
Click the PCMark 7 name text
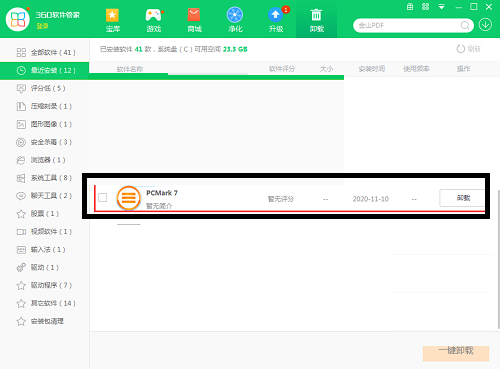[162, 193]
